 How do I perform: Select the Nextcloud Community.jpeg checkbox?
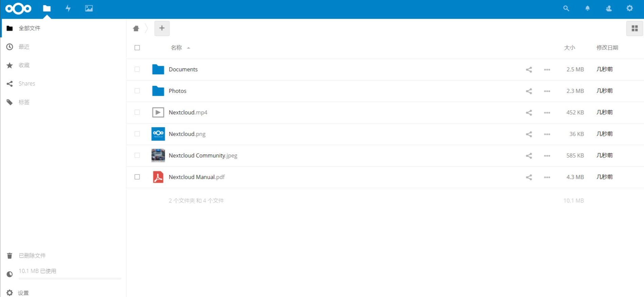(137, 155)
